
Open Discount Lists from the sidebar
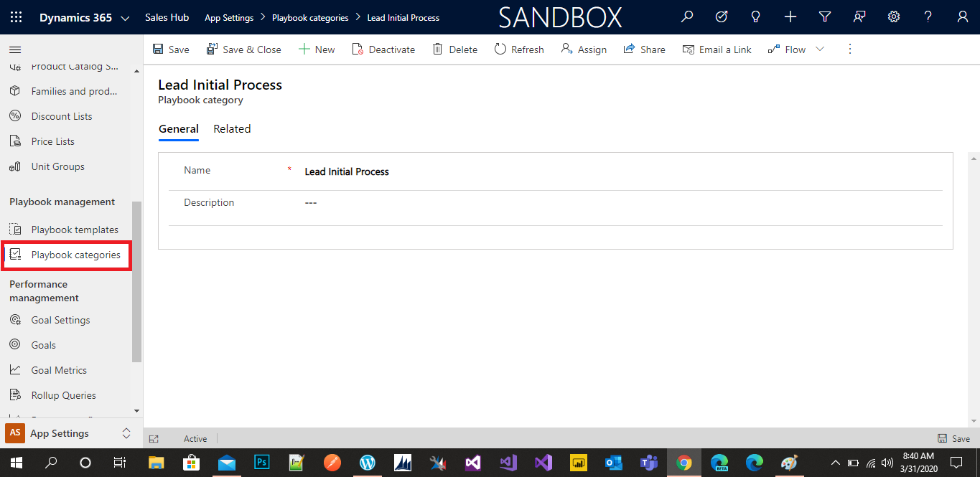point(62,115)
